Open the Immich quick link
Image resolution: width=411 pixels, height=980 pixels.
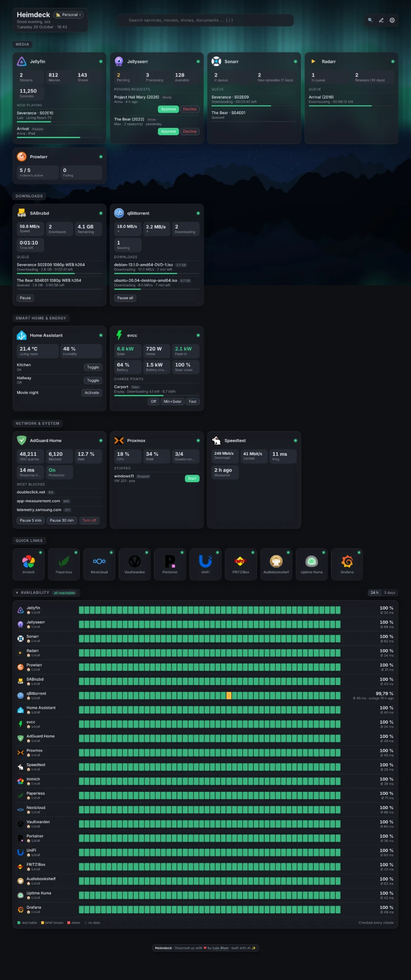[28, 564]
